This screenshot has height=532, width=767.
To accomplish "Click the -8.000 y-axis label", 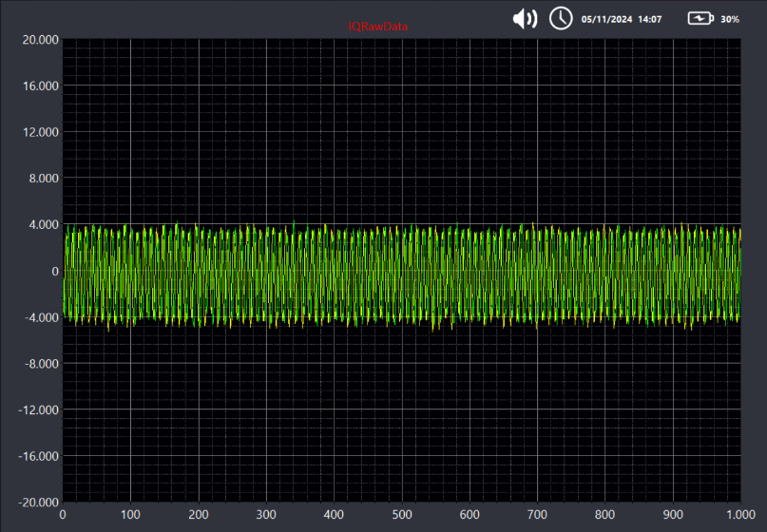I will coord(42,364).
